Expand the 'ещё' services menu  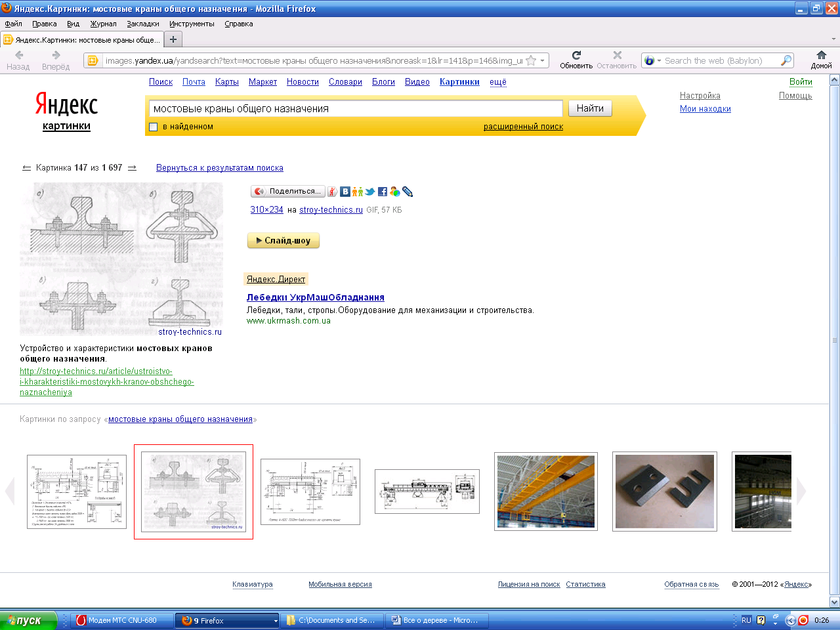(x=498, y=82)
